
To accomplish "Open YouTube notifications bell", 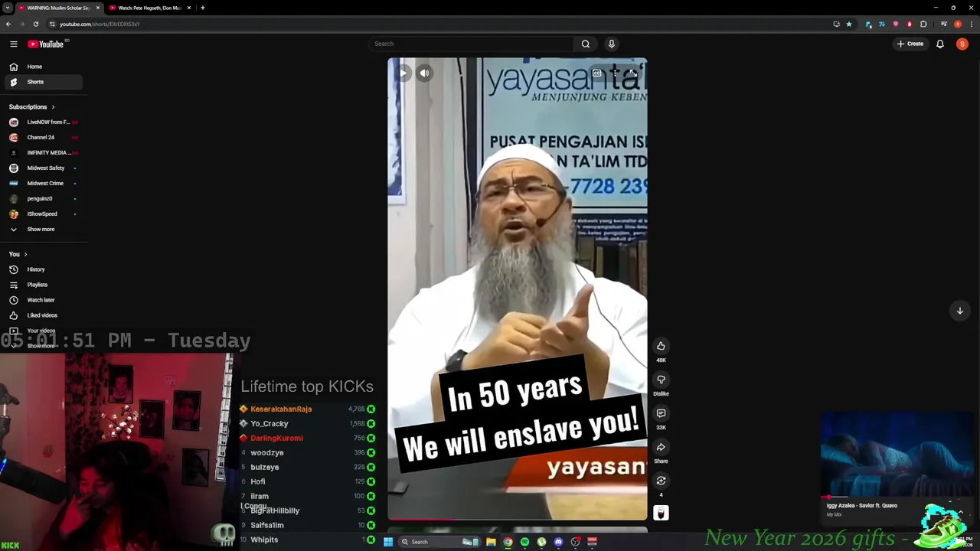I will point(940,44).
